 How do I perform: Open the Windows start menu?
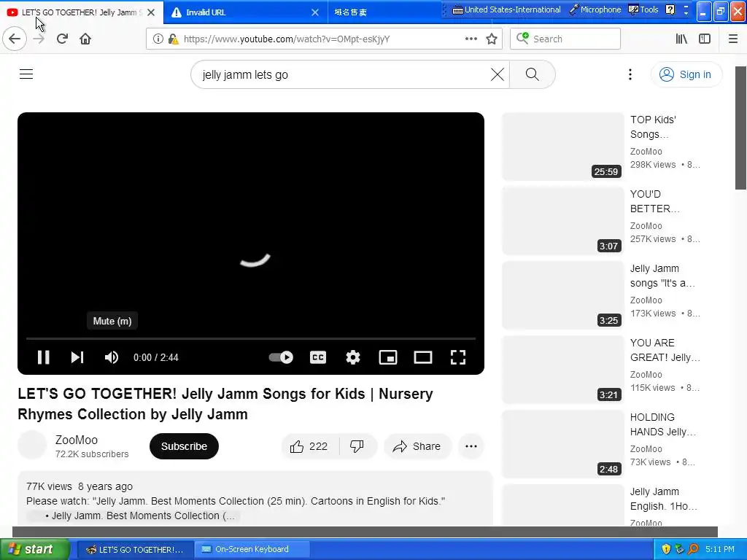pos(34,549)
